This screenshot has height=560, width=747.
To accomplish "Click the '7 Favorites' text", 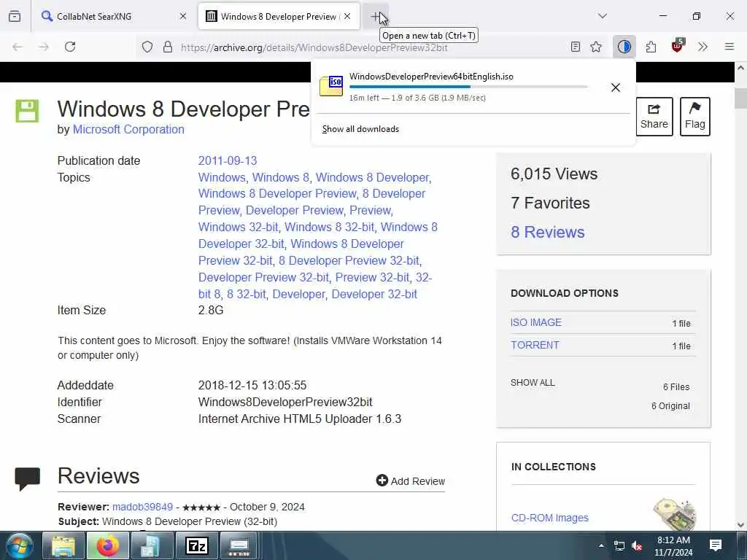I will coord(550,203).
